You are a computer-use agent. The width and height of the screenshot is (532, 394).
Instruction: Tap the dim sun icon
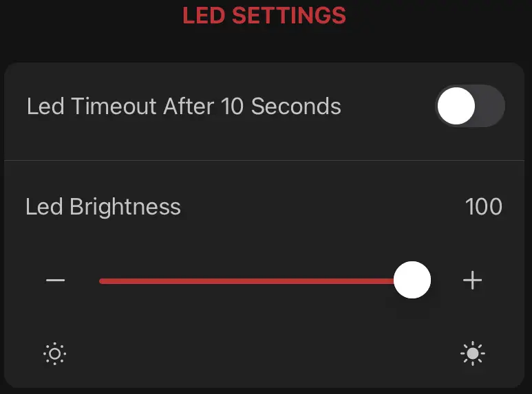point(55,354)
